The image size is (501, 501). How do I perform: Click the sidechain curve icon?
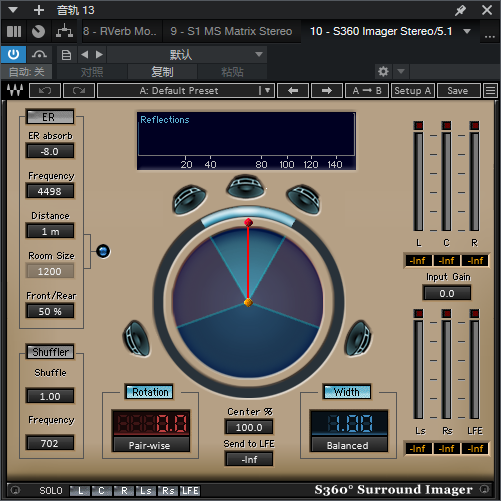coord(39,54)
